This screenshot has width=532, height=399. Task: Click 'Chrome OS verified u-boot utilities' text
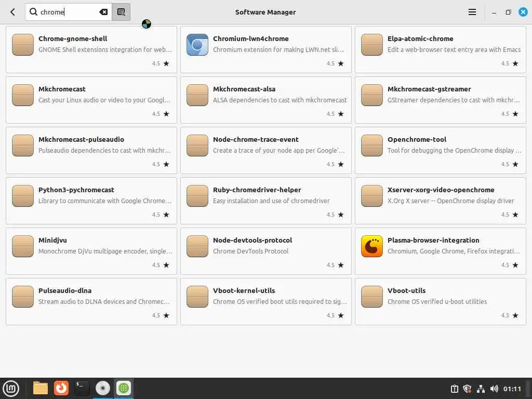click(x=437, y=302)
